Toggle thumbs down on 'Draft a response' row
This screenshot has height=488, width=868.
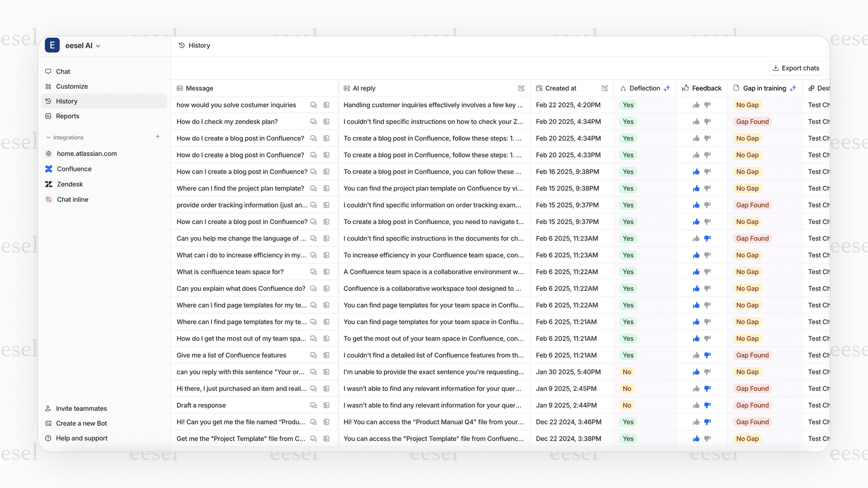coord(707,405)
